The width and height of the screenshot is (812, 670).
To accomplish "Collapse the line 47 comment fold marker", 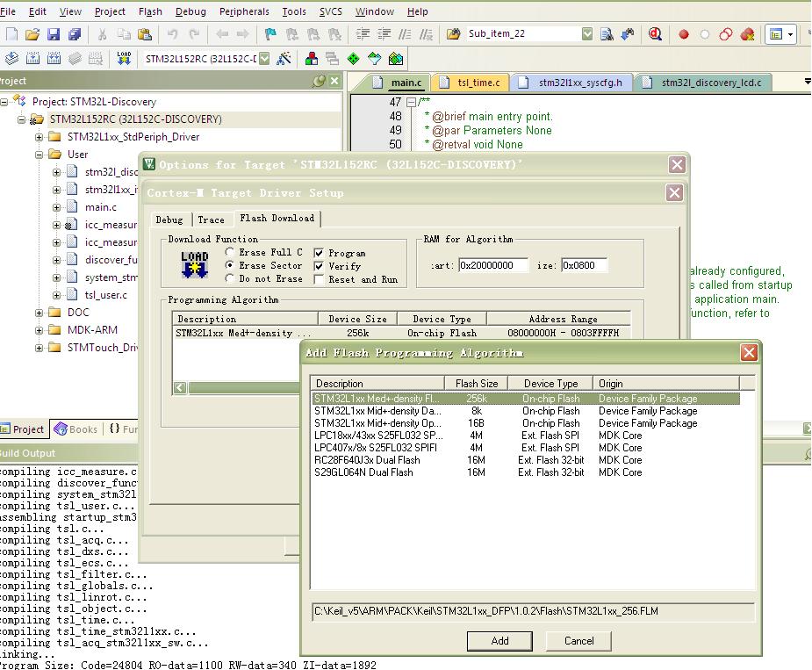I will pyautogui.click(x=411, y=103).
